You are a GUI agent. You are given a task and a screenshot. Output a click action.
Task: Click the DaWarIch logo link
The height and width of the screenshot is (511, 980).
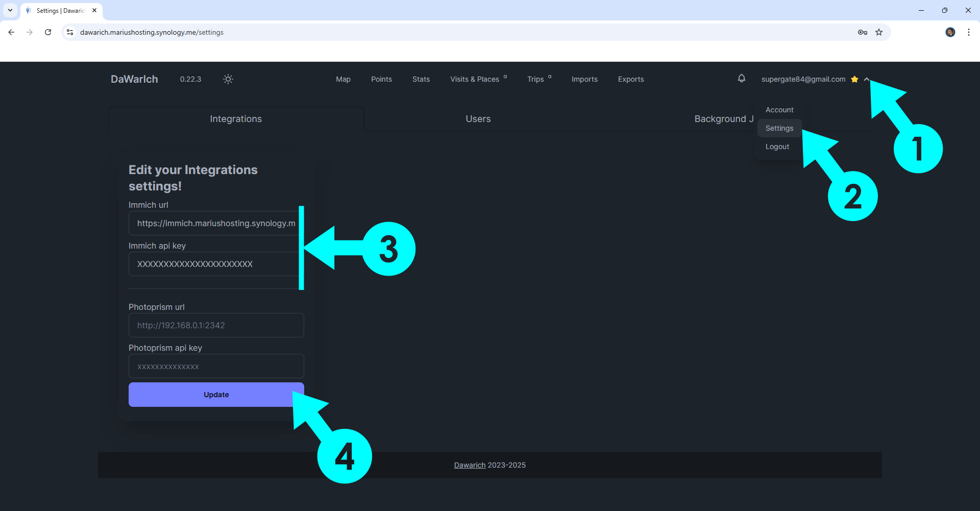tap(134, 79)
